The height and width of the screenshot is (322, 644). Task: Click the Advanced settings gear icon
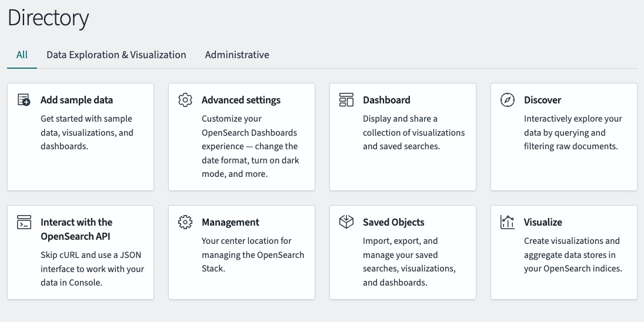pos(185,100)
